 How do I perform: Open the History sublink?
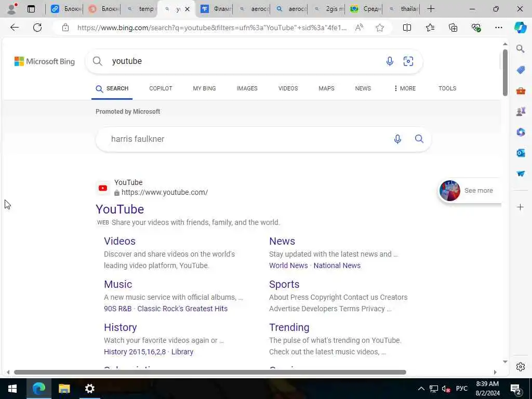121,327
